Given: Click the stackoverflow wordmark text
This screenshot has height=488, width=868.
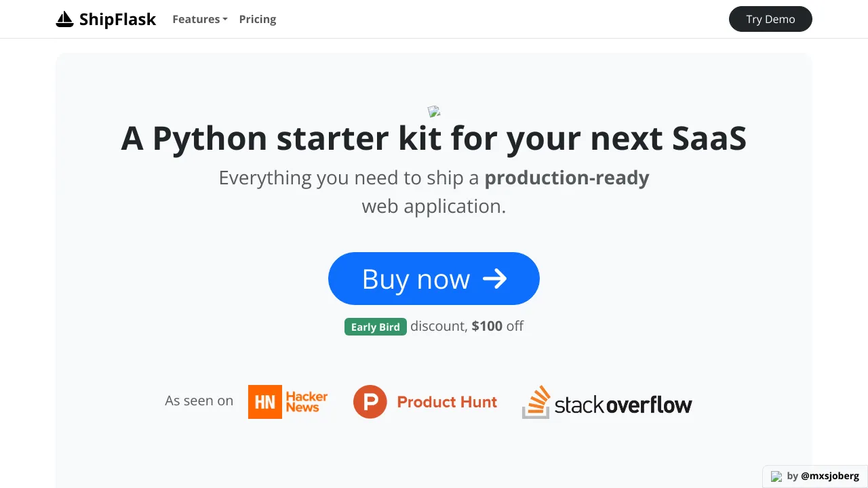Looking at the screenshot, I should 623,405.
